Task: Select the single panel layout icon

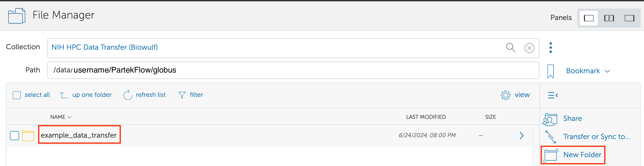Action: point(589,18)
